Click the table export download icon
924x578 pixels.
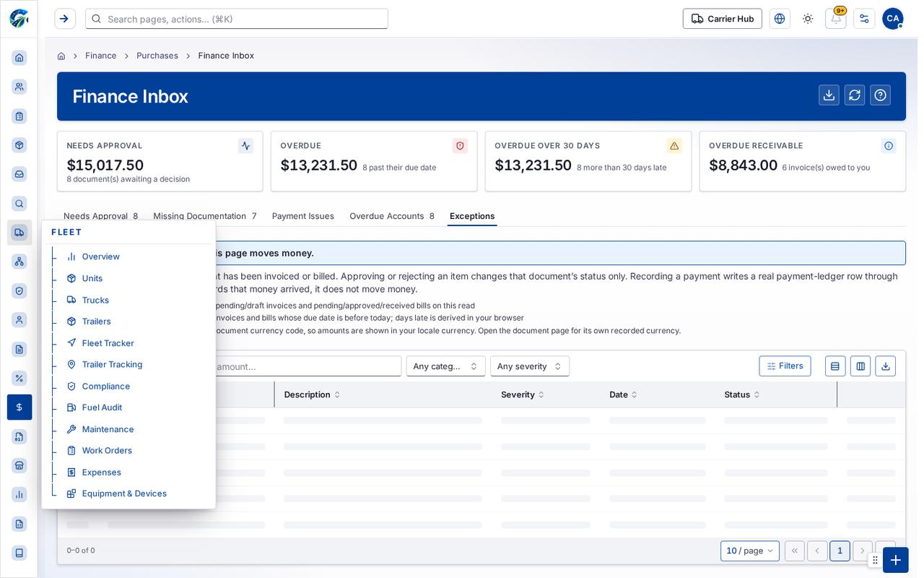pos(886,366)
